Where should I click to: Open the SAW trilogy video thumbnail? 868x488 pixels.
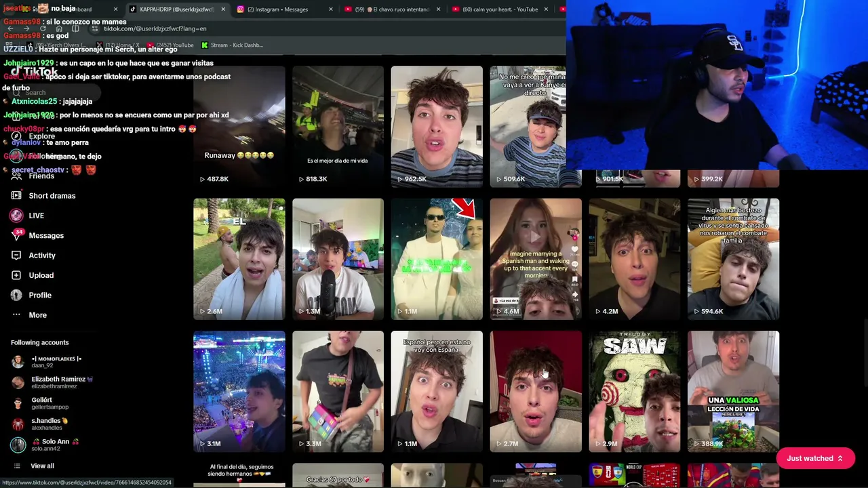click(x=635, y=391)
